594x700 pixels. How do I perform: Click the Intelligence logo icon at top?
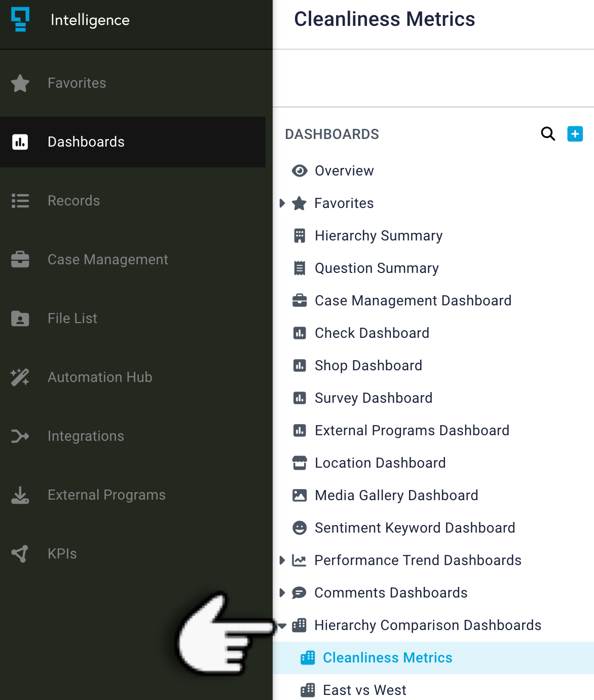[x=20, y=20]
